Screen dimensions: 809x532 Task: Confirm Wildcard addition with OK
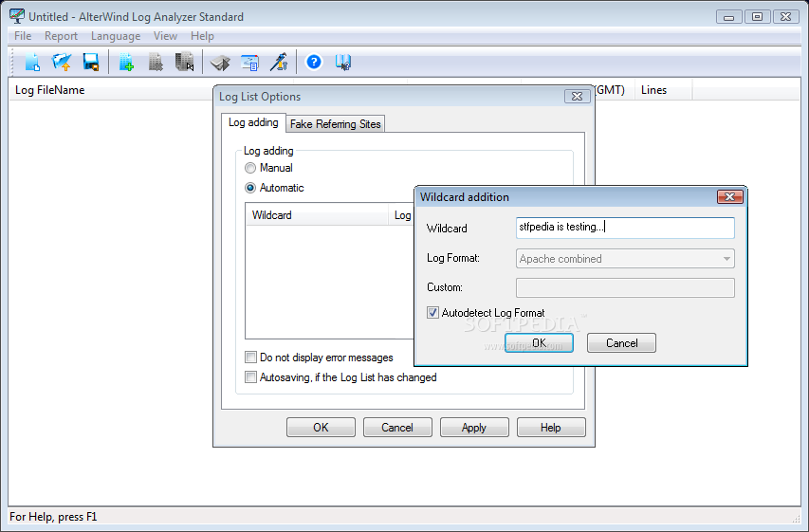539,342
